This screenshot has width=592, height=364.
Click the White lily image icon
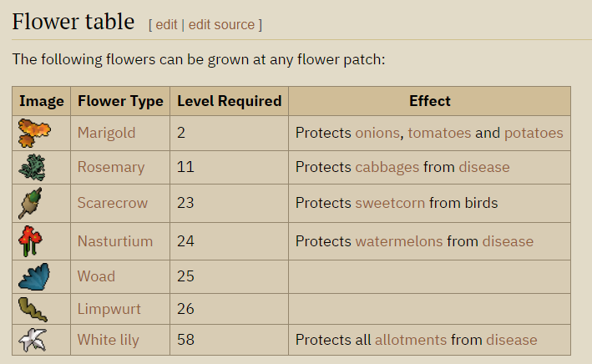coord(33,340)
